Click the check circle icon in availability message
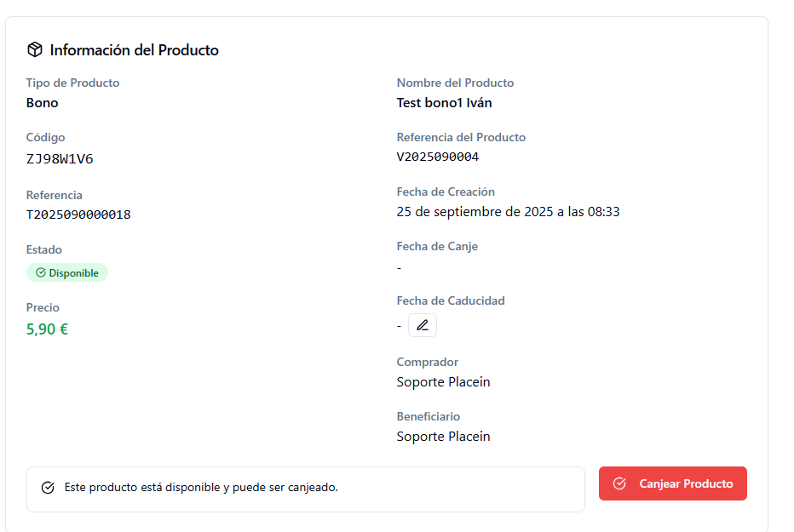 point(48,488)
